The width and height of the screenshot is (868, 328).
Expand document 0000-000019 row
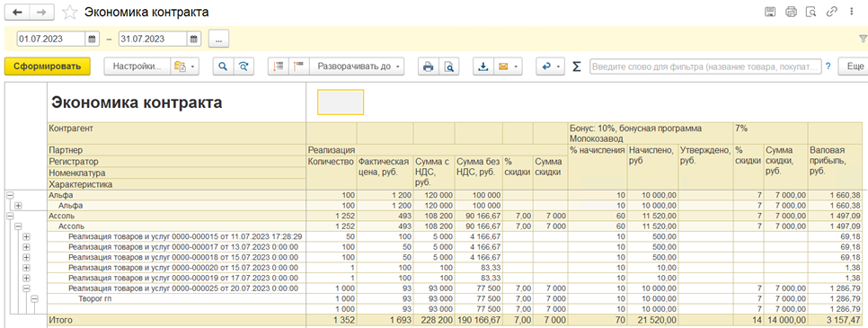point(26,279)
